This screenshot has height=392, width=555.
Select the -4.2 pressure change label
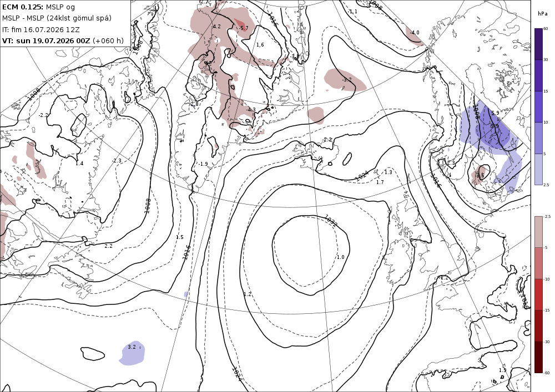(216, 27)
